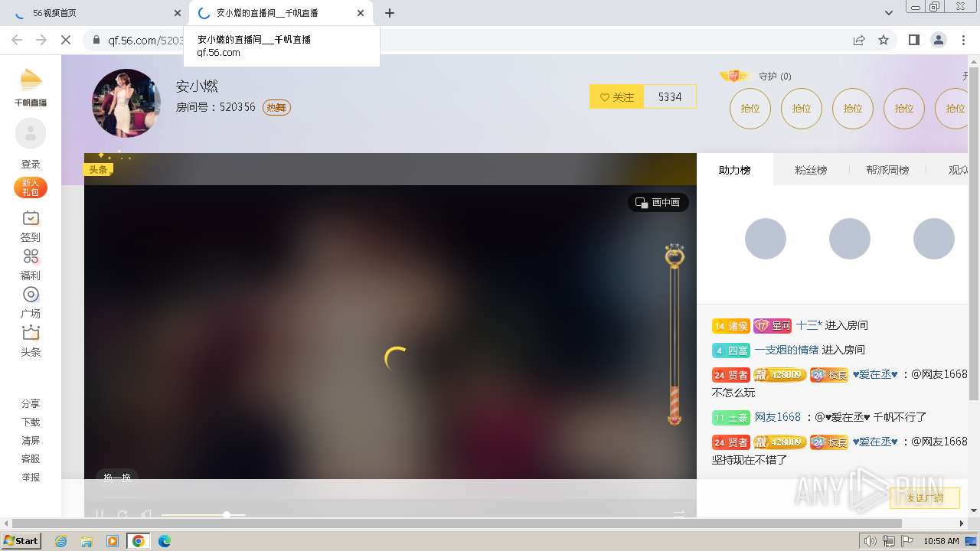Viewport: 980px width, 551px height.
Task: Follow streamer with the 关注 button
Action: [617, 96]
